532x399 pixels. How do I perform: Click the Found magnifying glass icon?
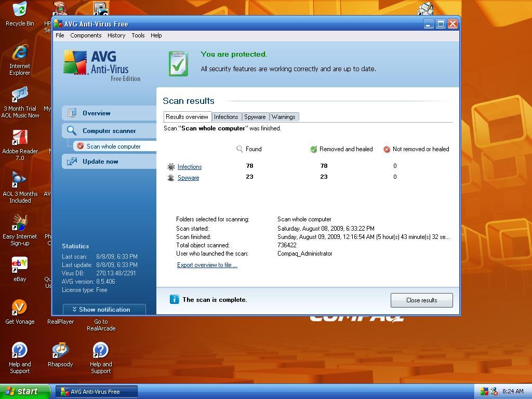[x=239, y=149]
